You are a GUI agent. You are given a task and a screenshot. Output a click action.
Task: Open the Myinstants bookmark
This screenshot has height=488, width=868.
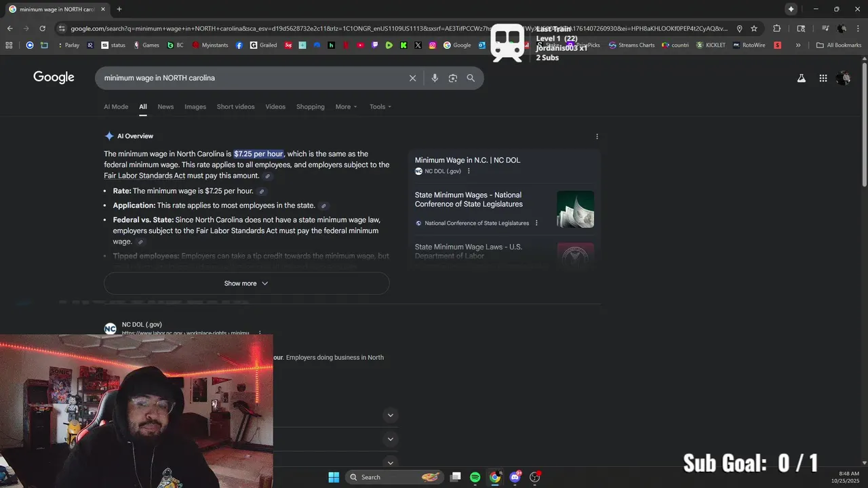[x=210, y=45]
